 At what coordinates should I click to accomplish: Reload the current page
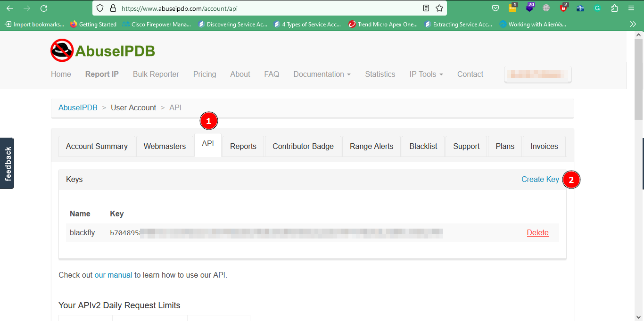click(x=44, y=8)
